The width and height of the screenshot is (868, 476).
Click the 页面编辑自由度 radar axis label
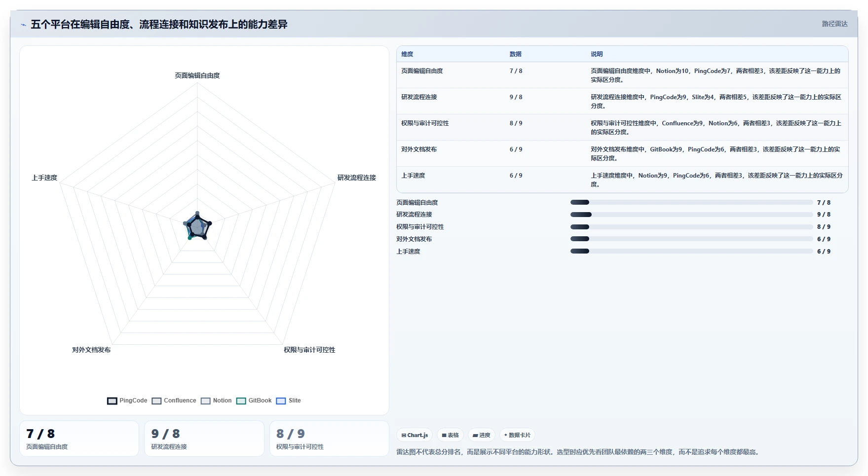pos(197,75)
